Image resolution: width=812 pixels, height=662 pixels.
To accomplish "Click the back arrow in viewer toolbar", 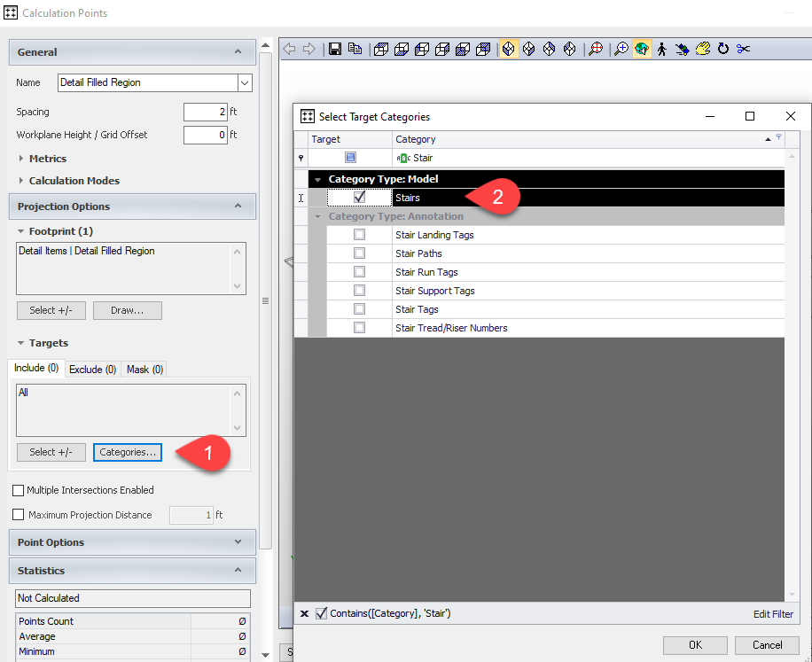I will [289, 49].
